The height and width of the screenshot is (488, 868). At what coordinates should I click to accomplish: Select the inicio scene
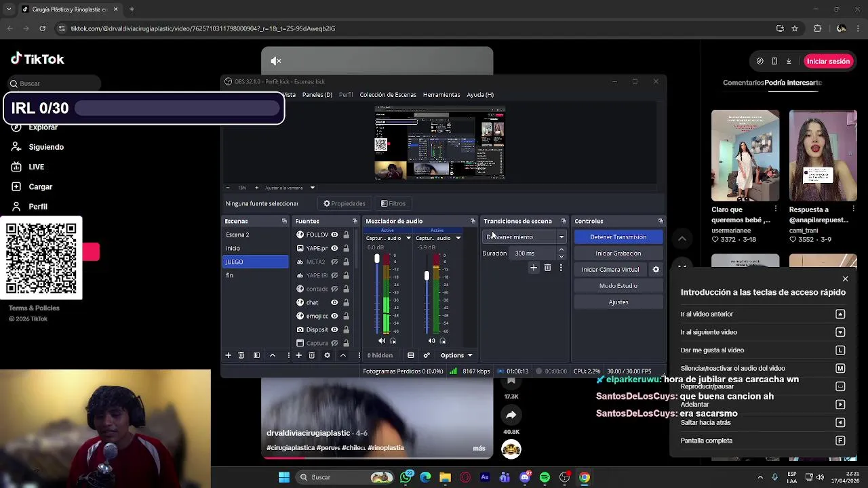[256, 248]
